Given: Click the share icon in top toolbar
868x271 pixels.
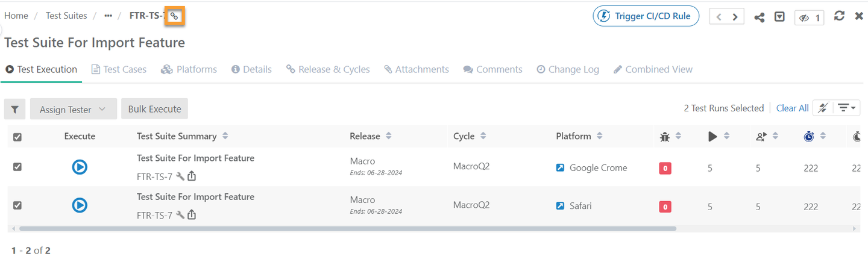Looking at the screenshot, I should 759,17.
